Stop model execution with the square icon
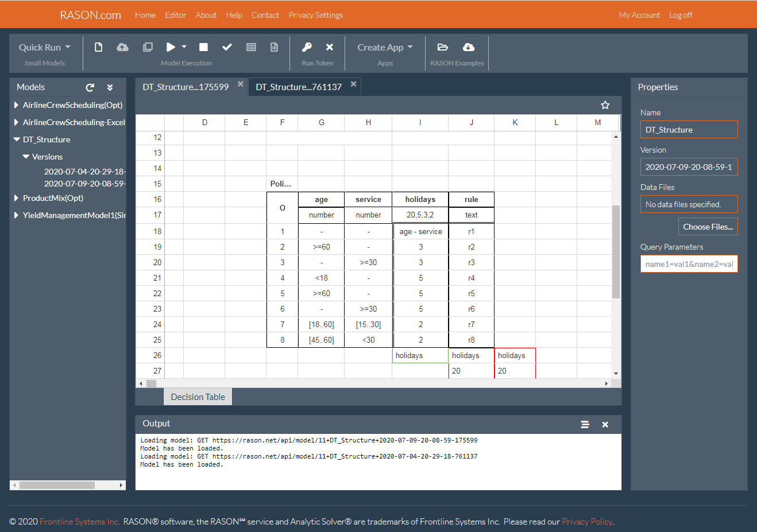Viewport: 757px width, 532px height. coord(203,47)
